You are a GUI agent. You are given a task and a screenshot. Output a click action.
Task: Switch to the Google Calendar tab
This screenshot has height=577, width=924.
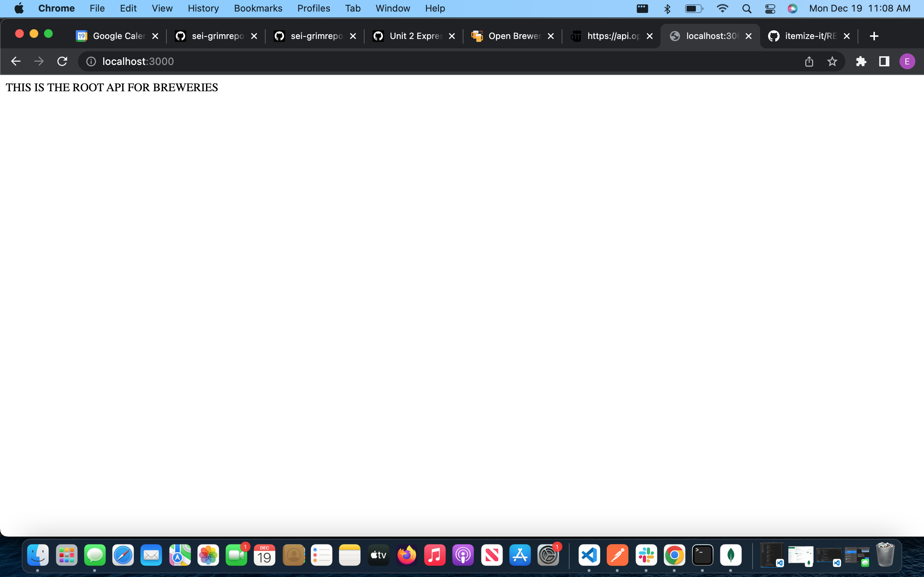(114, 36)
